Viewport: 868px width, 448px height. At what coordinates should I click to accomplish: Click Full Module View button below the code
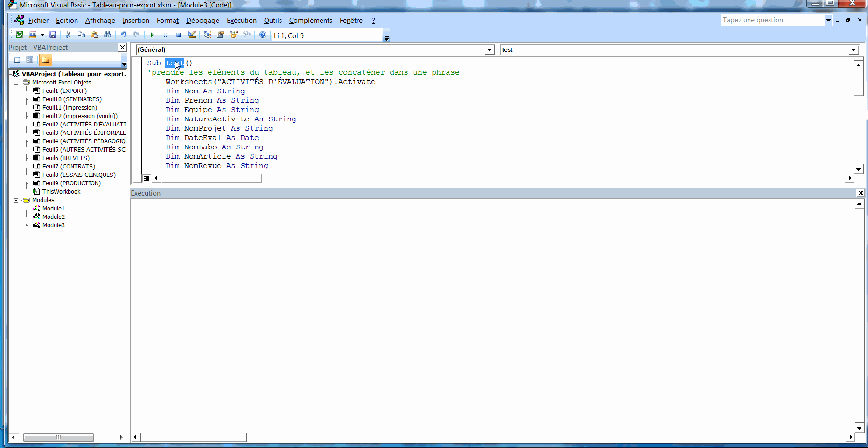point(147,178)
